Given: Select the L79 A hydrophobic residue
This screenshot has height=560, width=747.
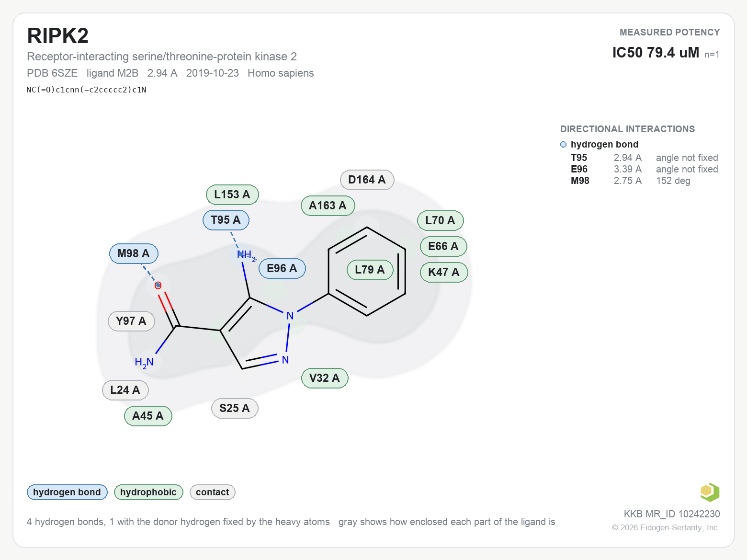Looking at the screenshot, I should [370, 270].
